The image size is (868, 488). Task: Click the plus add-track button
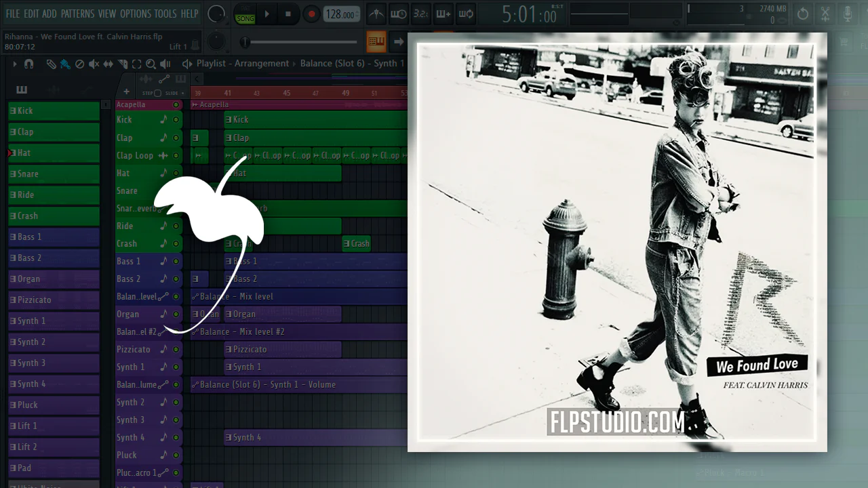[126, 92]
